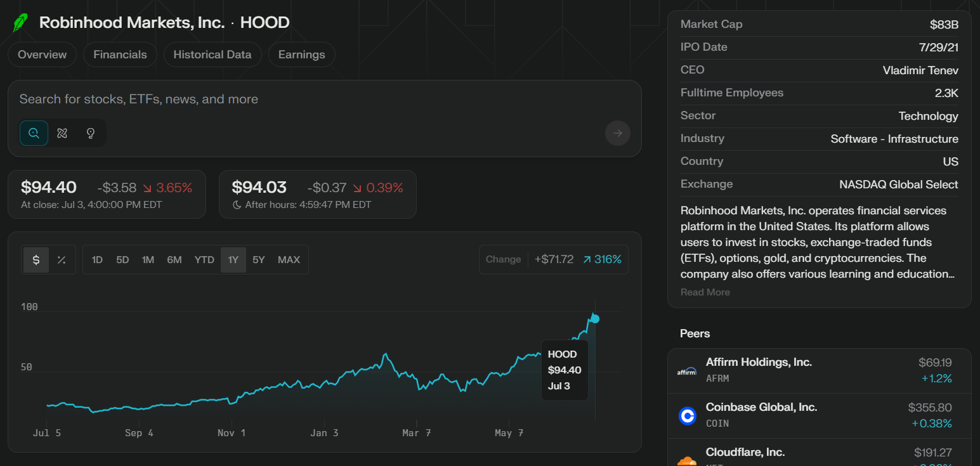
Task: Set chart range to 1Y
Action: tap(233, 260)
